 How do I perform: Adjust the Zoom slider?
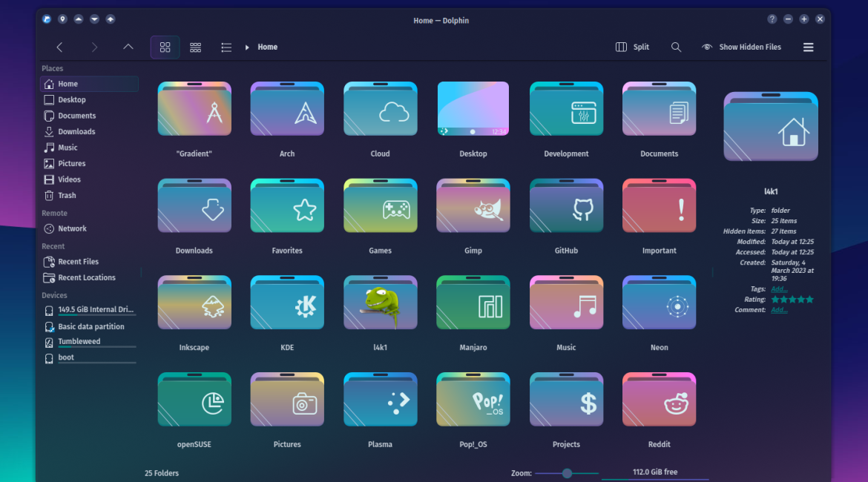click(x=567, y=473)
